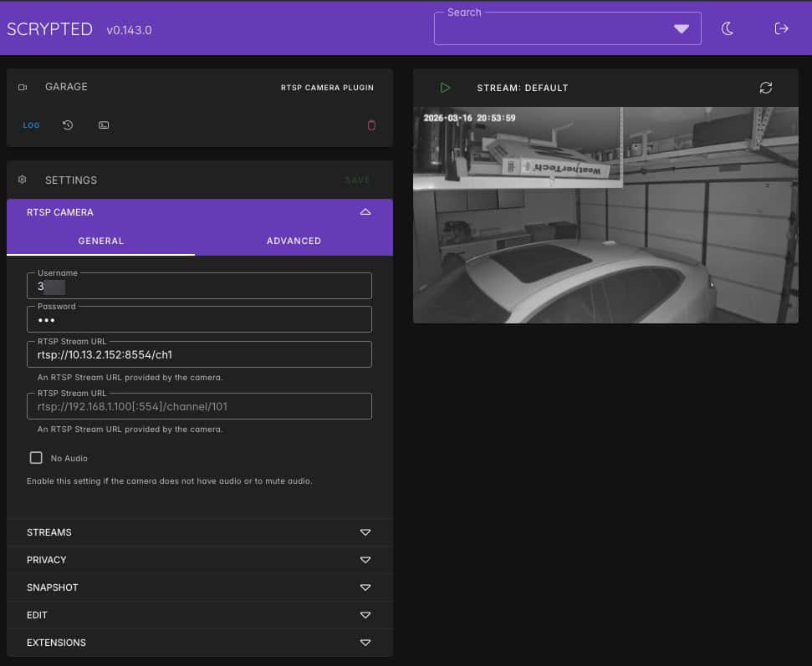Click the RTSP Camera Plugin button
The height and width of the screenshot is (666, 812).
tap(327, 88)
